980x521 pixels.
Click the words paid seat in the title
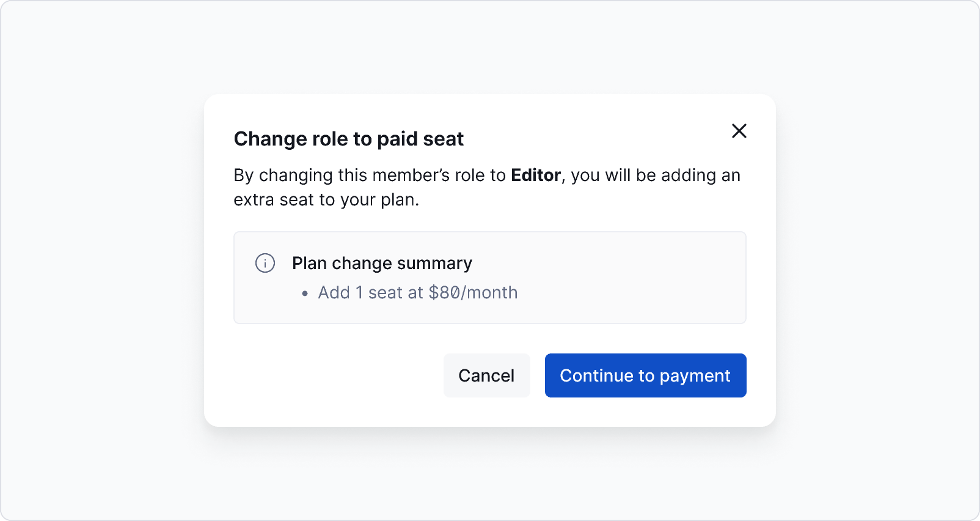420,139
